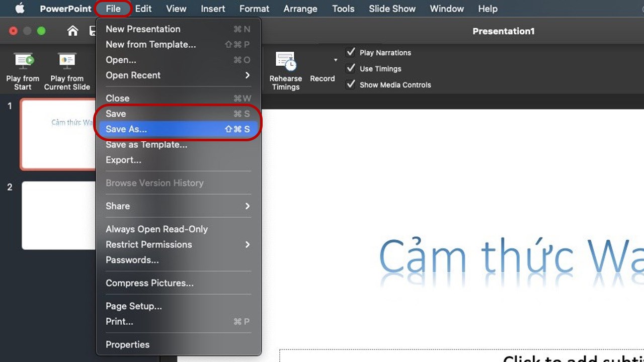Choose Open... in the File menu
The height and width of the screenshot is (362, 644).
click(x=179, y=60)
